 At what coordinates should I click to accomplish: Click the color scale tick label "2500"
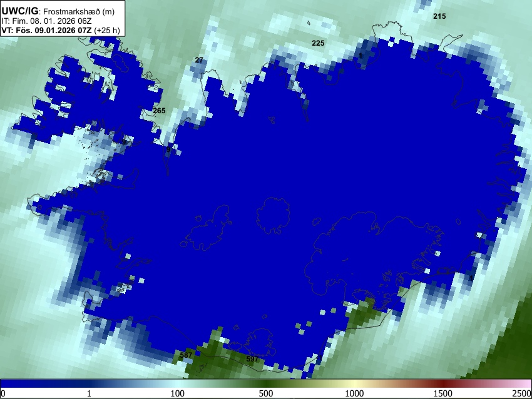point(522,393)
